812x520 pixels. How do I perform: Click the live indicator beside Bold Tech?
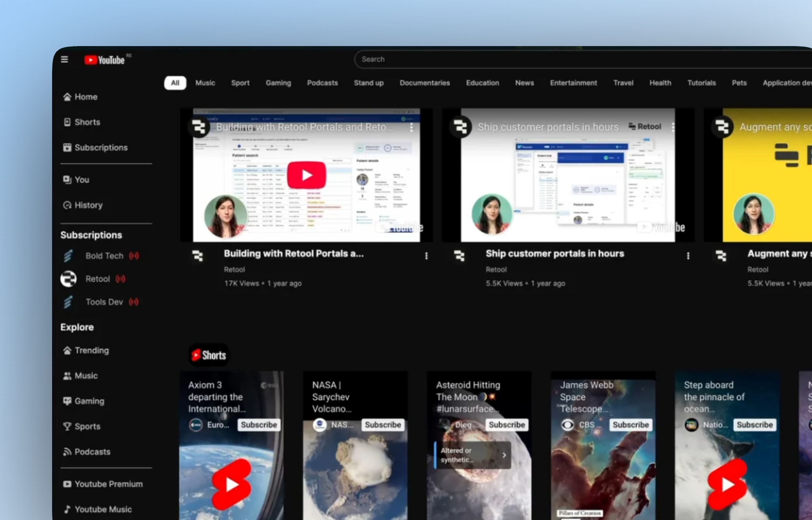pyautogui.click(x=134, y=256)
